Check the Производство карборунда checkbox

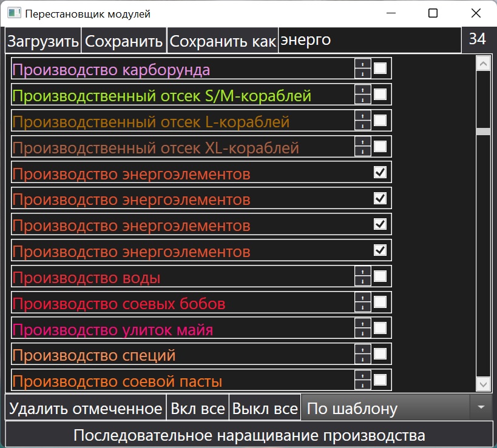point(380,69)
